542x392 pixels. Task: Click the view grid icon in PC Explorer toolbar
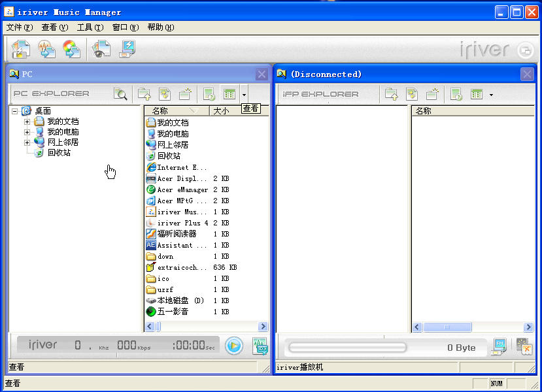click(x=229, y=93)
